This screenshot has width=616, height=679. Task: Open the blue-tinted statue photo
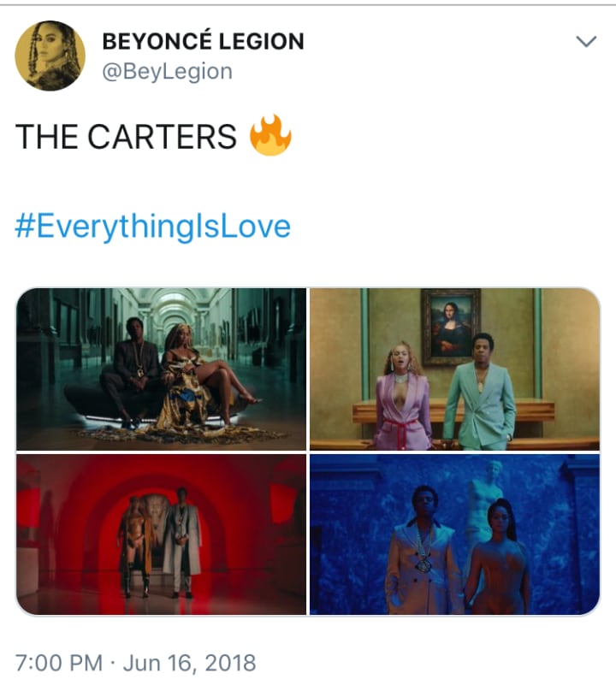(455, 534)
